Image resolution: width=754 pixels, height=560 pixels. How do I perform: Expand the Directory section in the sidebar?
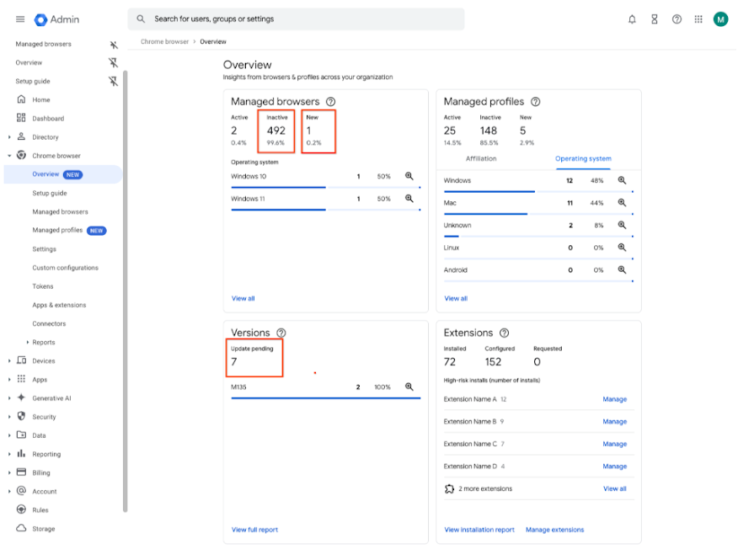pyautogui.click(x=9, y=137)
